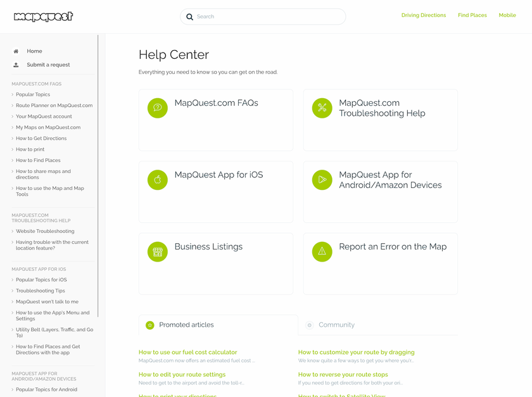The height and width of the screenshot is (397, 532).
Task: Open the fuel cost calculator article
Action: pos(187,352)
